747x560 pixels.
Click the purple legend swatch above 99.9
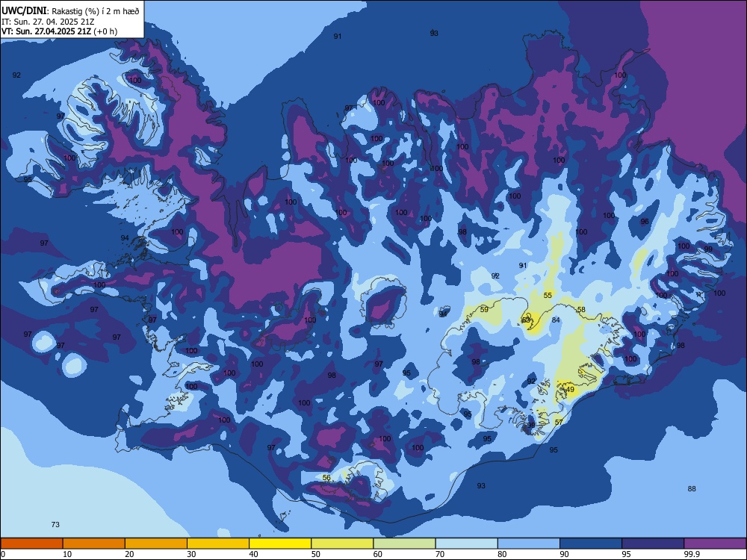[715, 544]
